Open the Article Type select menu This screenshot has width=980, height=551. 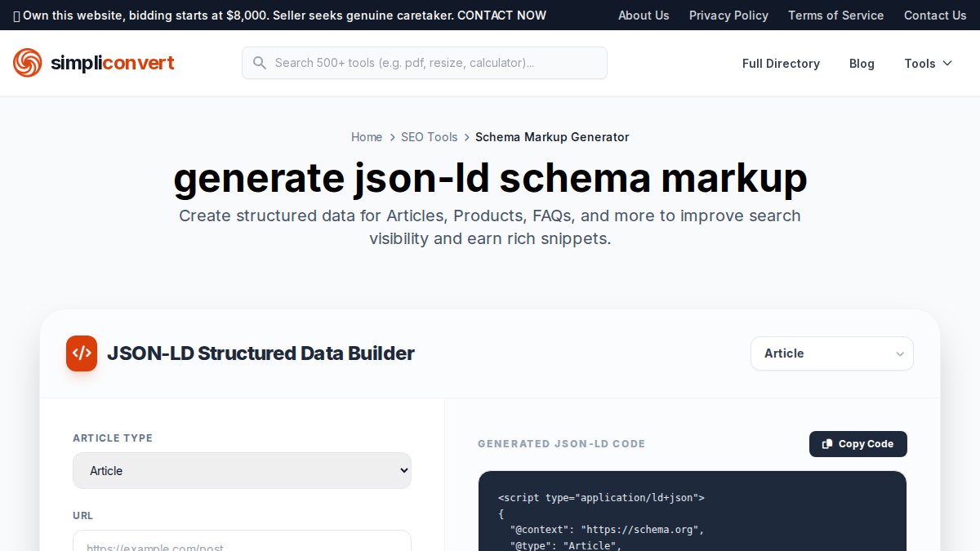tap(242, 470)
